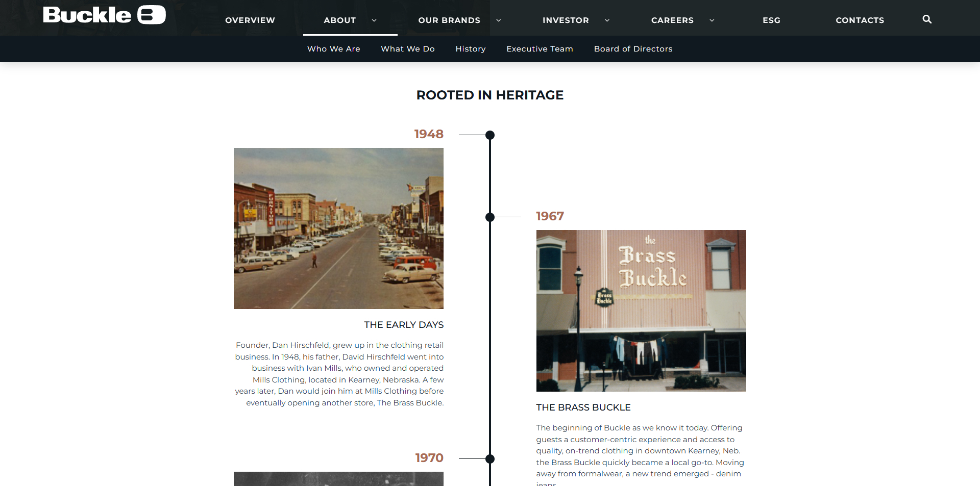The image size is (980, 486).
Task: Click the 1967 year label
Action: (550, 216)
